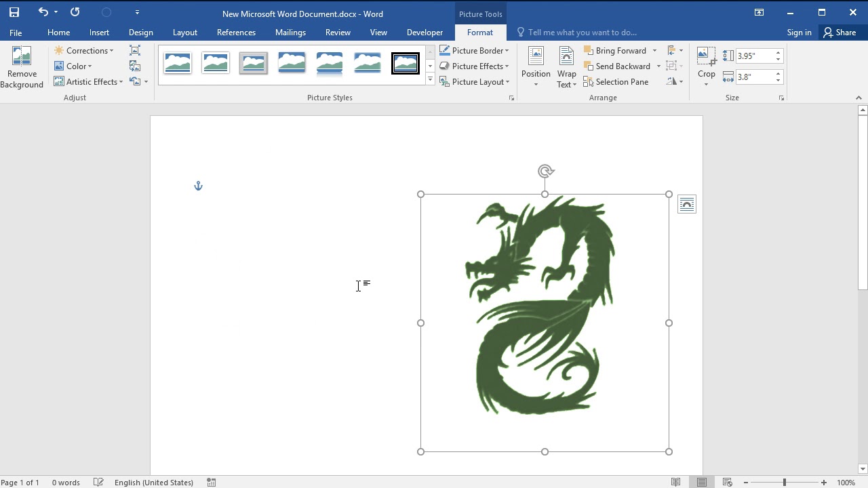Expand the Crop dropdown arrow
Viewport: 868px width, 488px height.
click(x=706, y=85)
